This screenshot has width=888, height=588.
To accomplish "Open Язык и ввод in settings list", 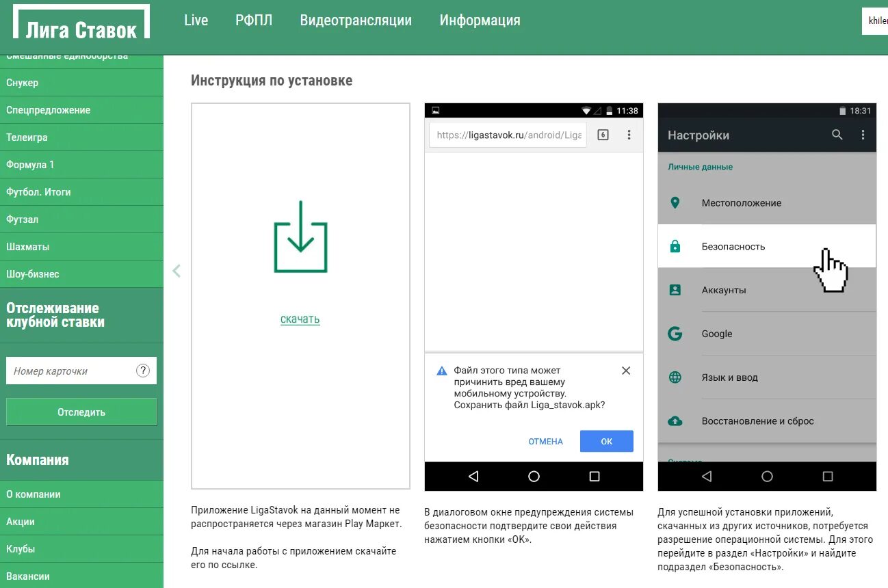I will (767, 377).
